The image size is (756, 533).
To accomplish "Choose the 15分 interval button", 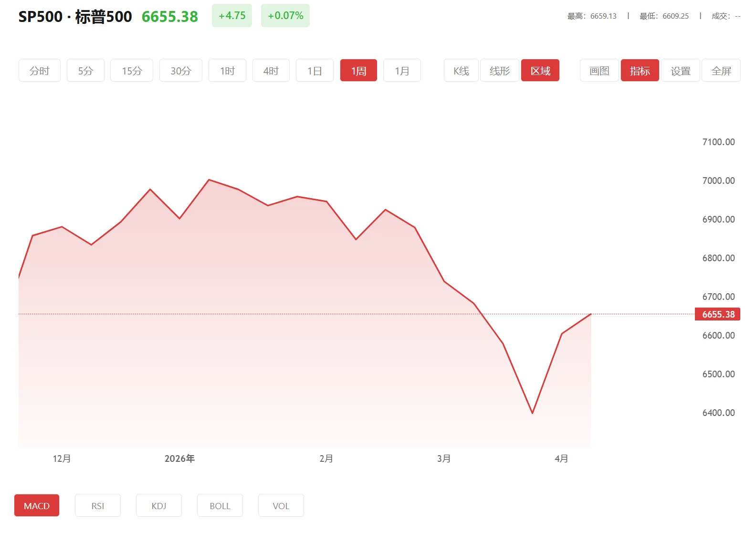I will [x=132, y=71].
